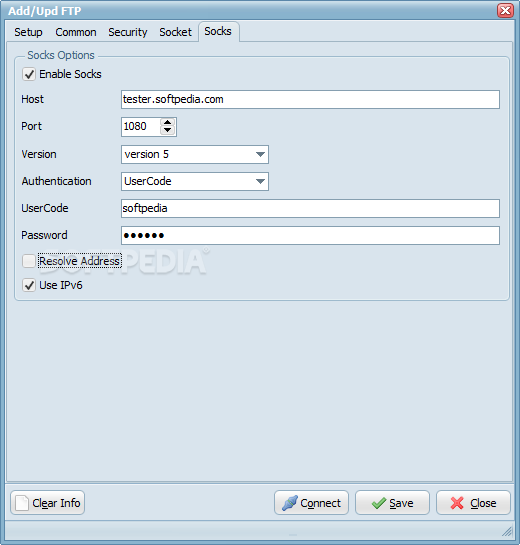This screenshot has width=520, height=545.
Task: Save the FTP settings
Action: 392,503
